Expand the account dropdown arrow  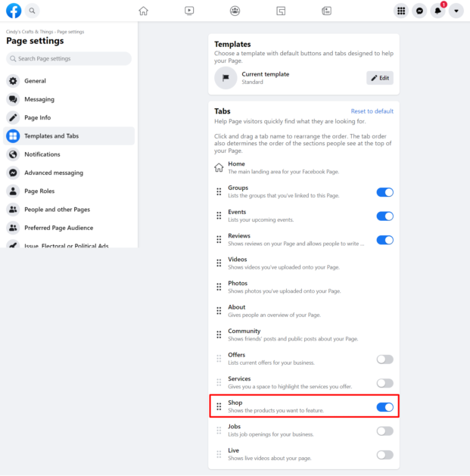click(456, 11)
